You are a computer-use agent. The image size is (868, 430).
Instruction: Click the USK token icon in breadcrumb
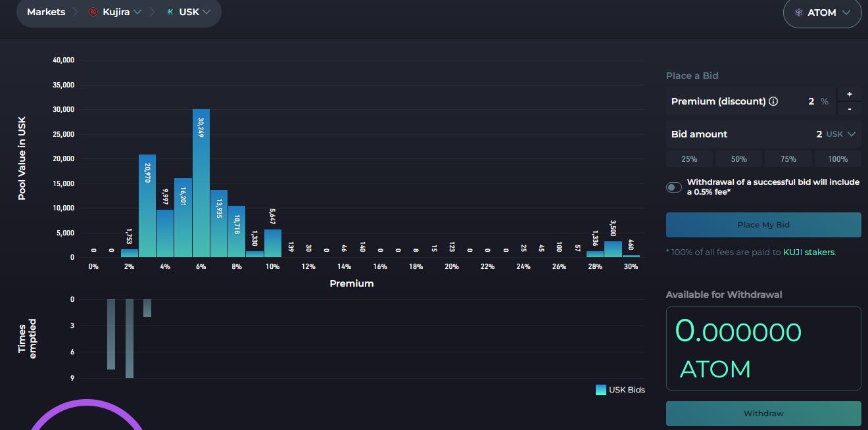[170, 12]
